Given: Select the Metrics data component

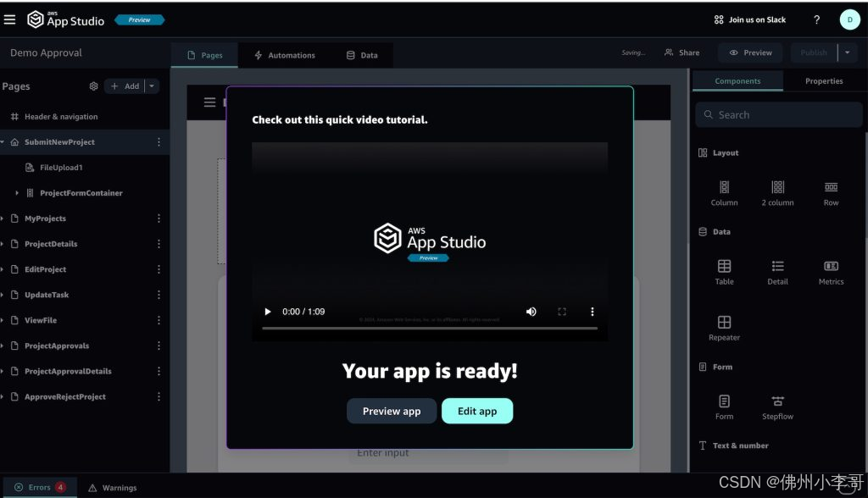Looking at the screenshot, I should (831, 272).
